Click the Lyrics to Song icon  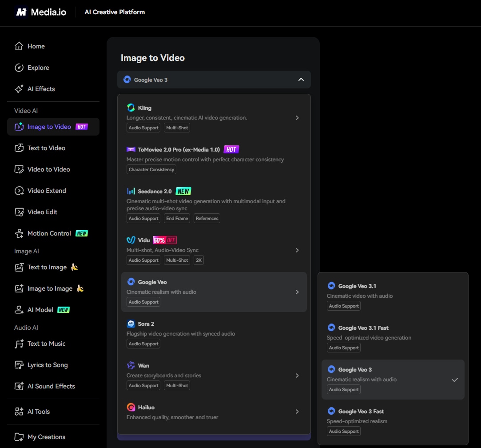(x=19, y=365)
